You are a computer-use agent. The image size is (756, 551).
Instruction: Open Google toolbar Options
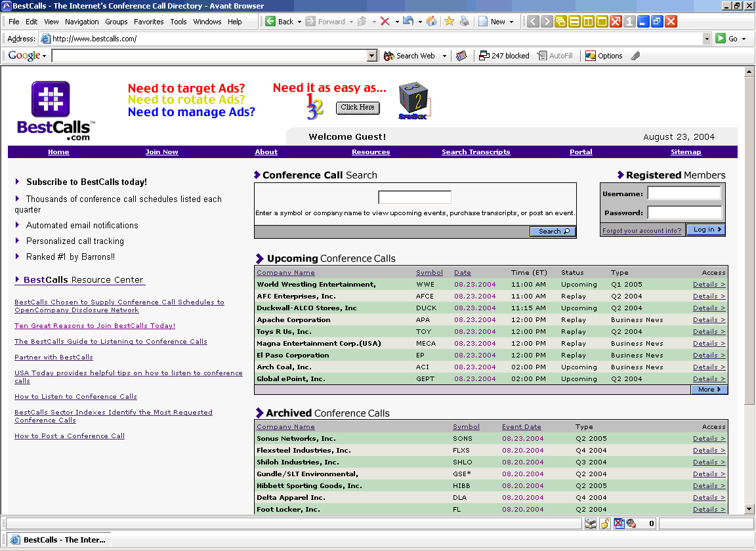[x=604, y=56]
